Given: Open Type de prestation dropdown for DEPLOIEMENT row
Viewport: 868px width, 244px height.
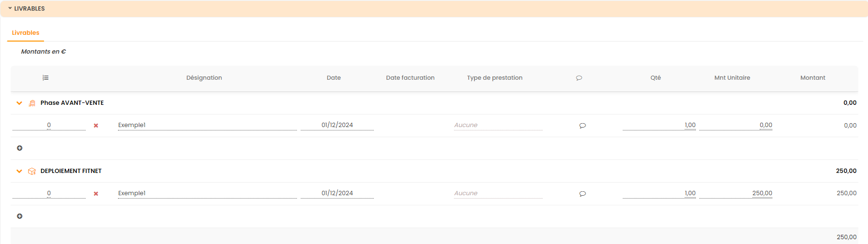Looking at the screenshot, I should 498,193.
